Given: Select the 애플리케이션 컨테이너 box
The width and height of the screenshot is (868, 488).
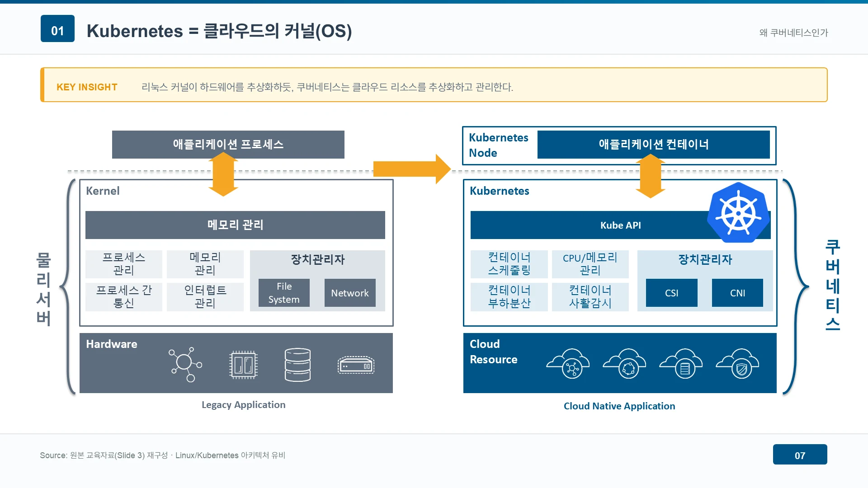Looking at the screenshot, I should tap(654, 145).
